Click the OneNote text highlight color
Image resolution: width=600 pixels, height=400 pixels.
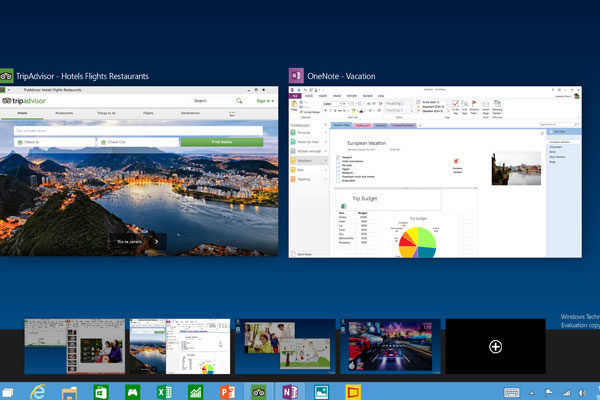[x=354, y=111]
